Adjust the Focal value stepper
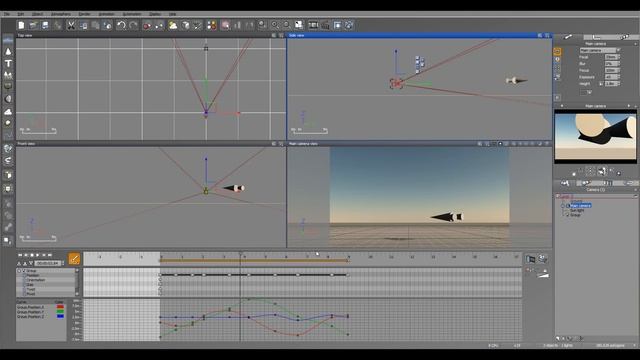This screenshot has width=640, height=360. [618, 57]
